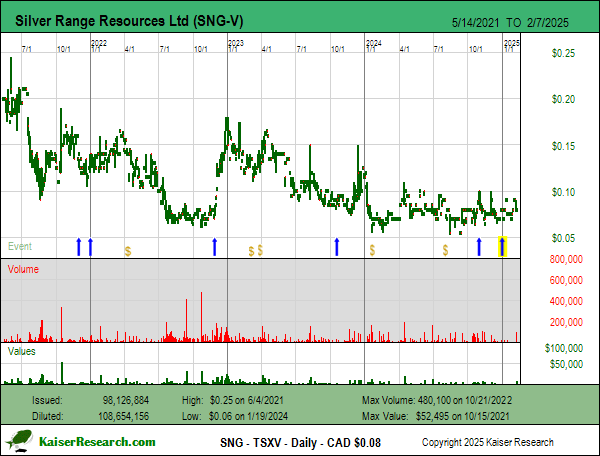Click the yellow-highlighted blue event arrow
The image size is (600, 456).
[x=502, y=247]
